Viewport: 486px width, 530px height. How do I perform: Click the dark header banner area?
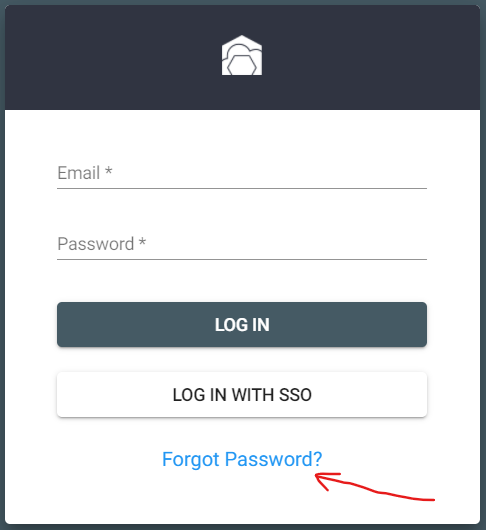(x=242, y=57)
